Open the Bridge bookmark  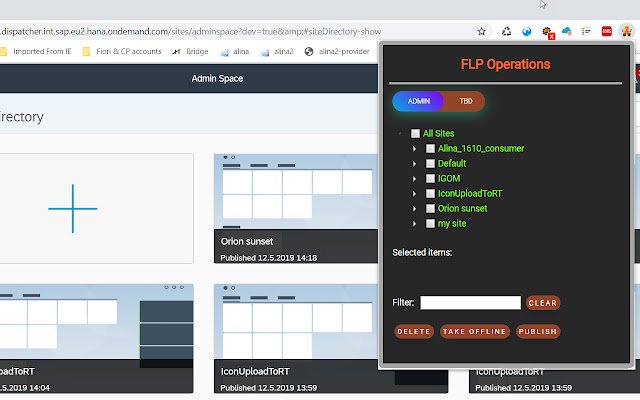pyautogui.click(x=190, y=51)
